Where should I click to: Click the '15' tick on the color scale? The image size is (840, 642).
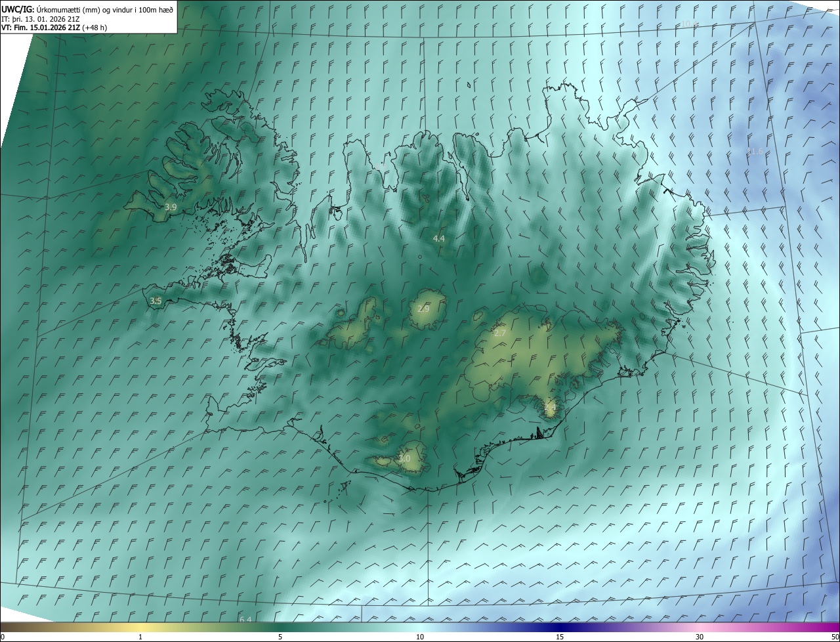point(560,637)
